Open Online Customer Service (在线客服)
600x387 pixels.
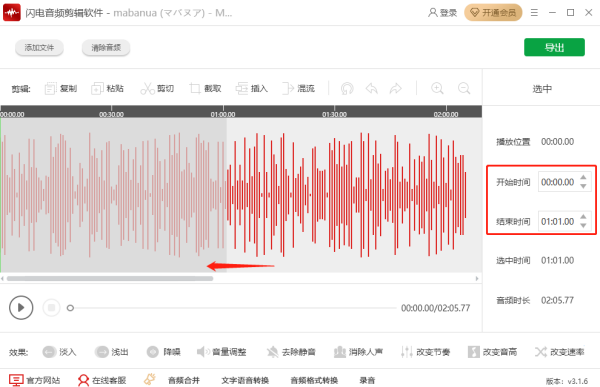coord(102,380)
